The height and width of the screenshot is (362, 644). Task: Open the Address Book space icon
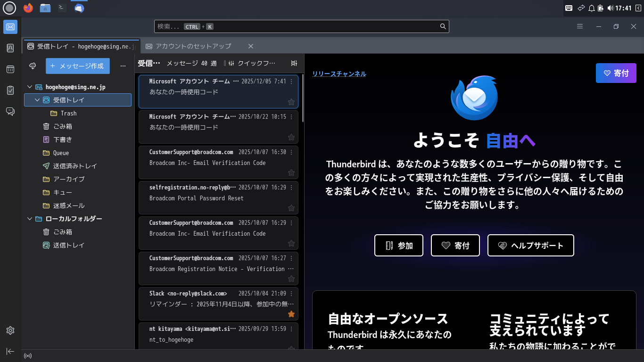[x=10, y=48]
